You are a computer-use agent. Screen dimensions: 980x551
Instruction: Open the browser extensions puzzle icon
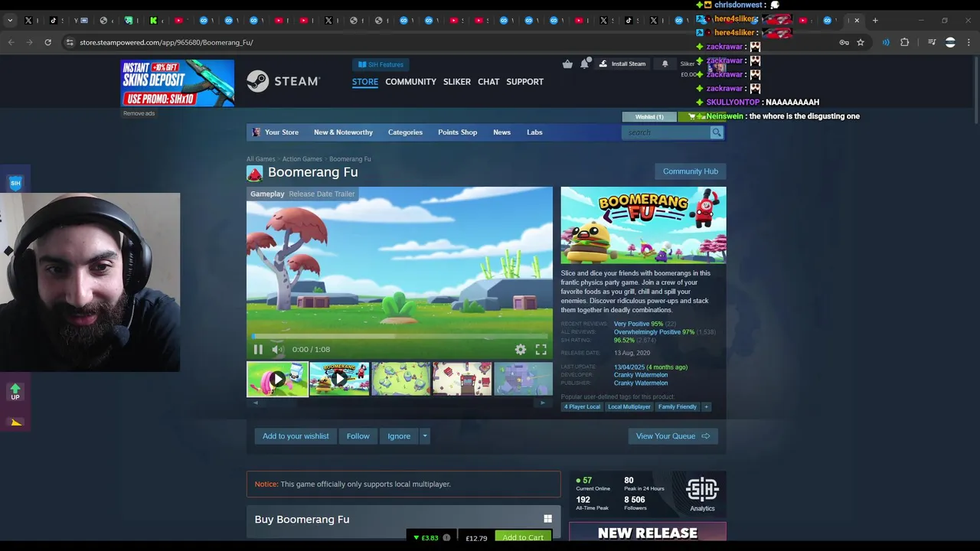pyautogui.click(x=905, y=43)
